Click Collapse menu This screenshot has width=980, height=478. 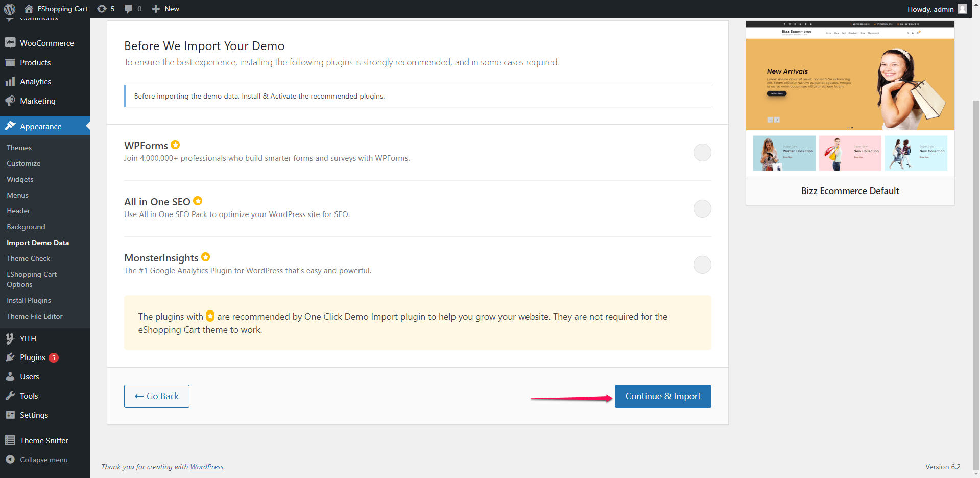click(x=45, y=460)
